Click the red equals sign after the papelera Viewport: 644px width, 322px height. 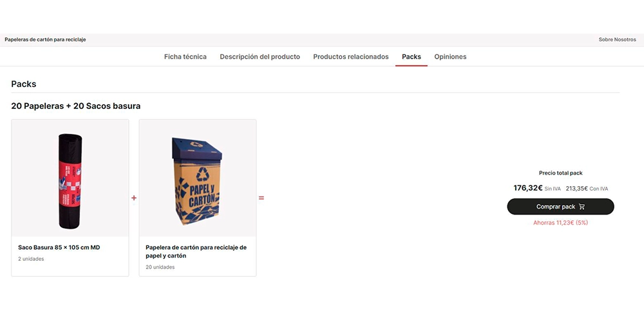click(261, 198)
